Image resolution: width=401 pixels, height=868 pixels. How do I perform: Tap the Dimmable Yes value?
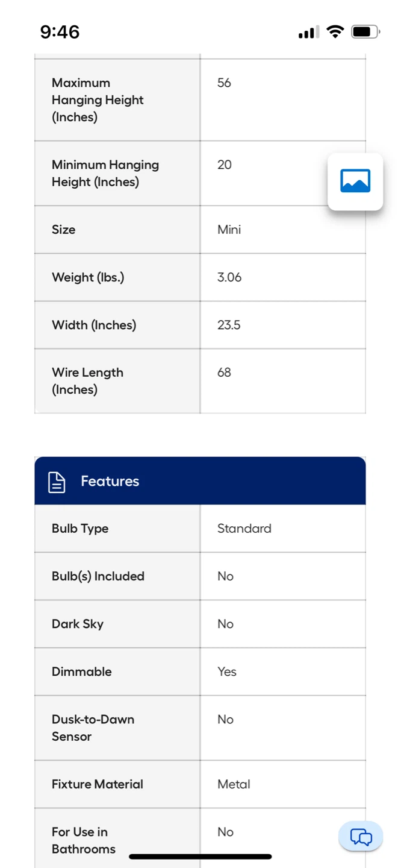click(227, 671)
